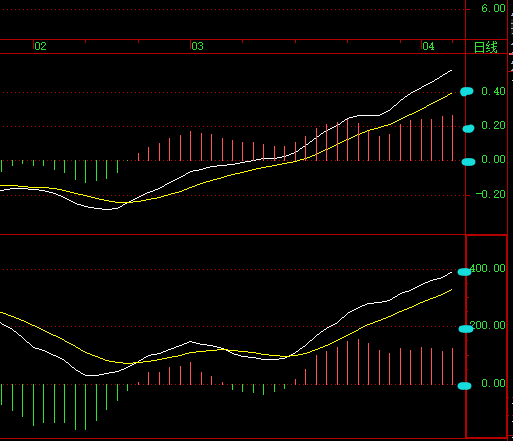Select the 02 month marker on time axis
The width and height of the screenshot is (513, 441).
pos(40,46)
